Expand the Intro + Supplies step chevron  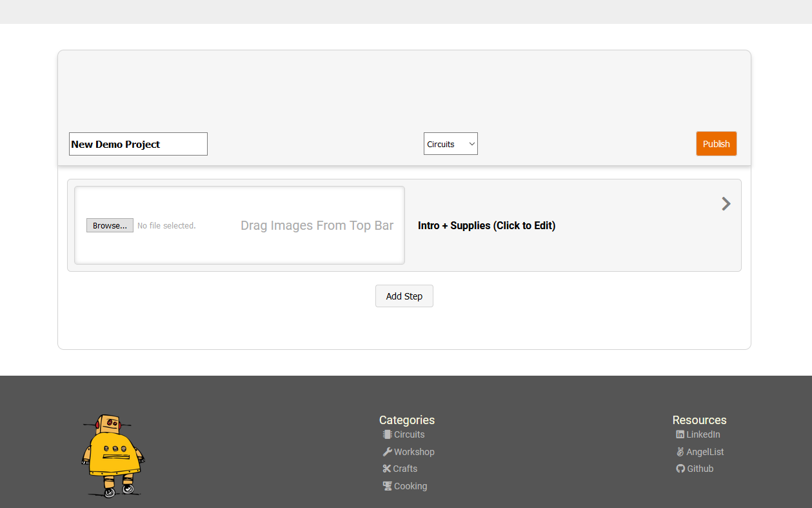point(726,204)
